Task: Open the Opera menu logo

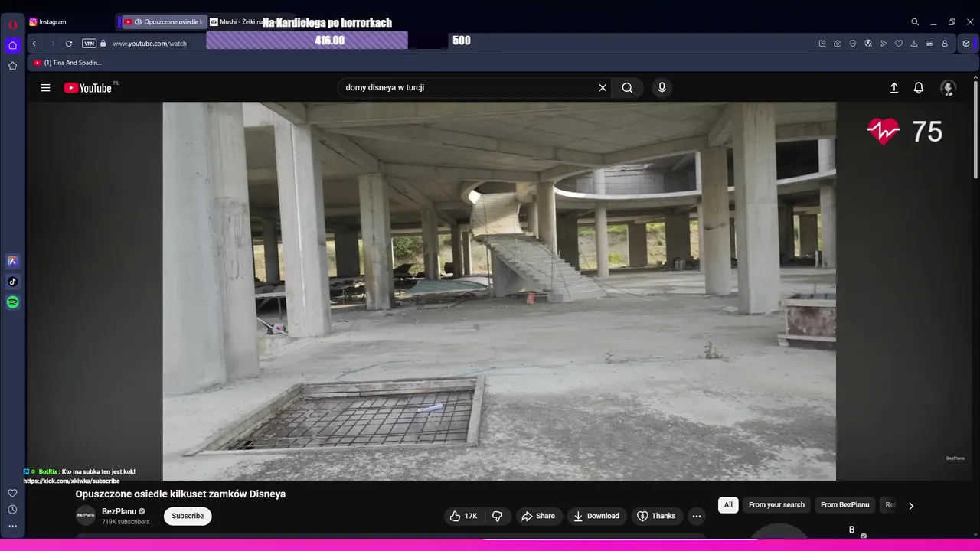Action: pyautogui.click(x=12, y=24)
